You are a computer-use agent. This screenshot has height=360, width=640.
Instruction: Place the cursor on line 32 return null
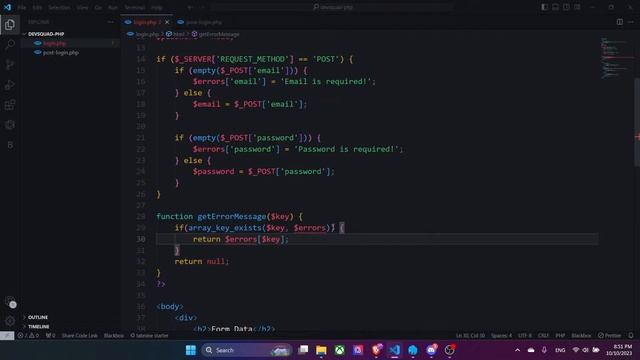tap(202, 262)
